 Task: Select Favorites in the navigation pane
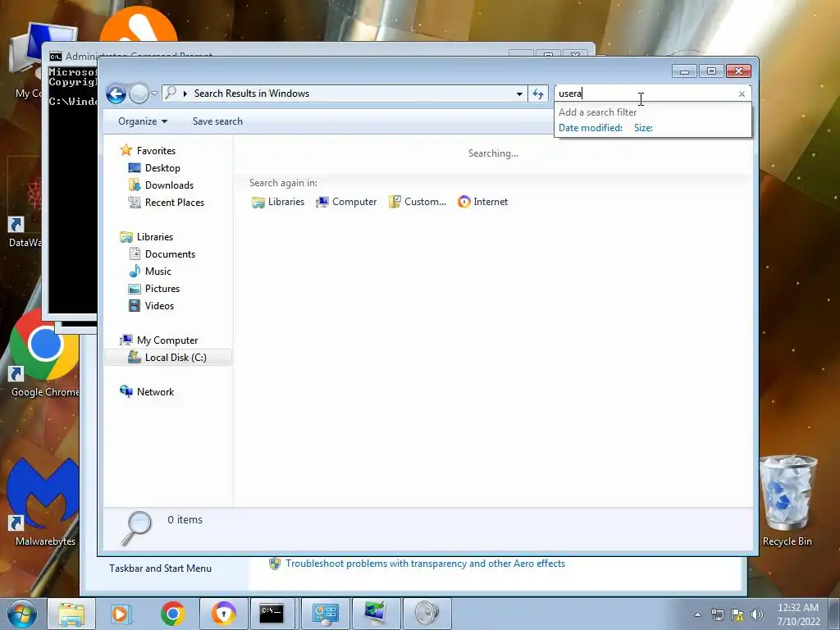click(156, 151)
